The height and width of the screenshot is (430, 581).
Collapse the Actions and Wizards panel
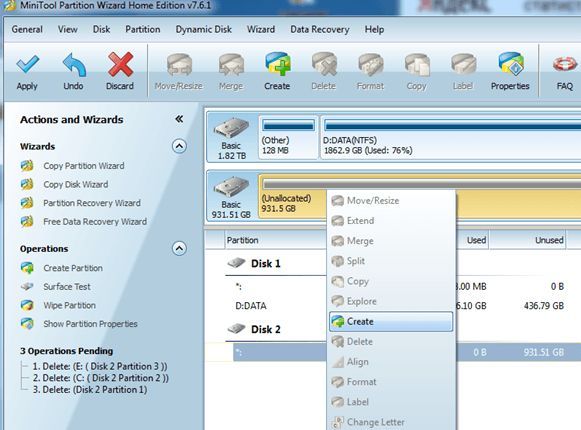pos(179,119)
